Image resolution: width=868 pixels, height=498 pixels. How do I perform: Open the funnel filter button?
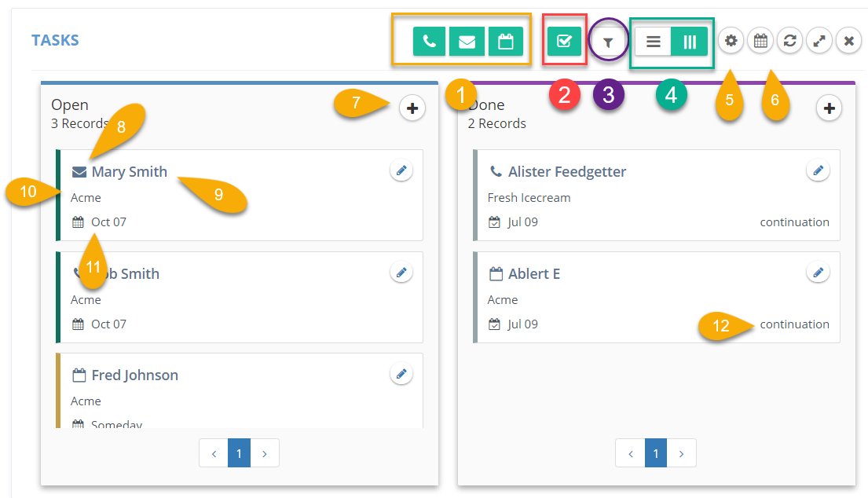[608, 42]
